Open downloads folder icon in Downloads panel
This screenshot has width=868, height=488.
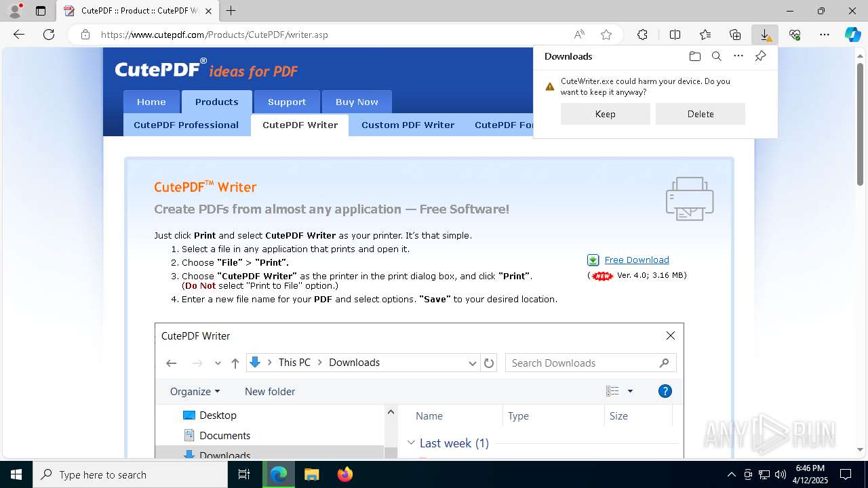pyautogui.click(x=694, y=56)
